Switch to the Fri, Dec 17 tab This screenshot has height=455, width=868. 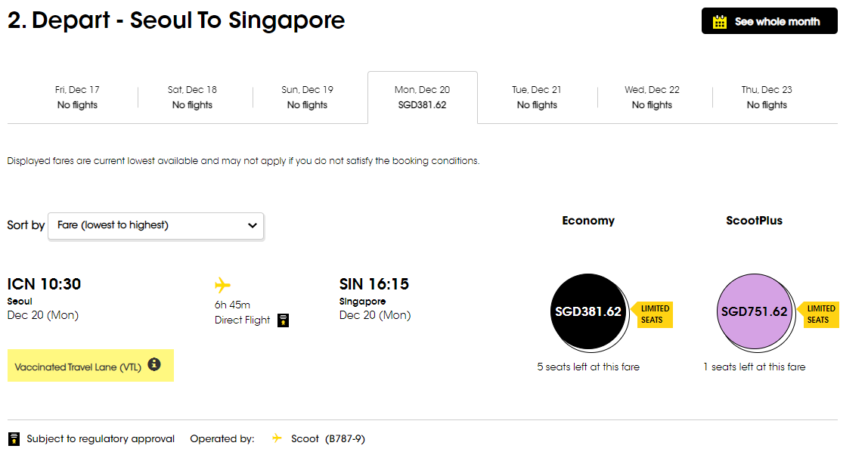pyautogui.click(x=77, y=97)
